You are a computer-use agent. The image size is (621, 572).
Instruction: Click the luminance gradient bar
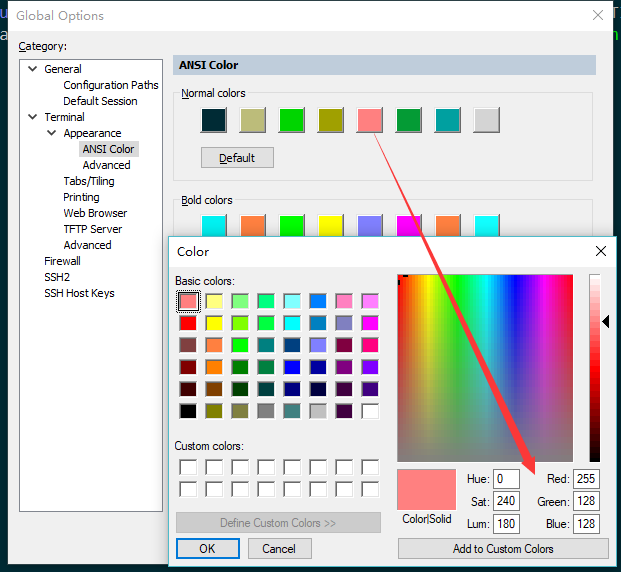[x=594, y=368]
